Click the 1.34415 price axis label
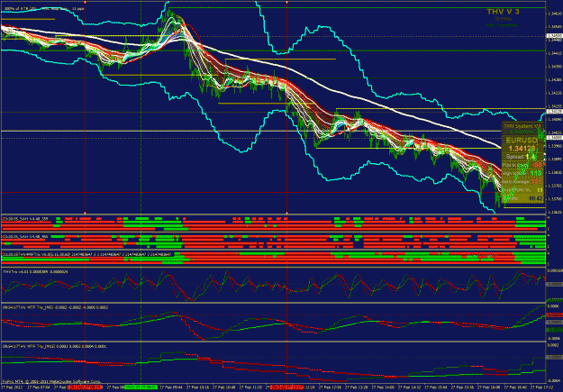The width and height of the screenshot is (563, 392). 555,53
